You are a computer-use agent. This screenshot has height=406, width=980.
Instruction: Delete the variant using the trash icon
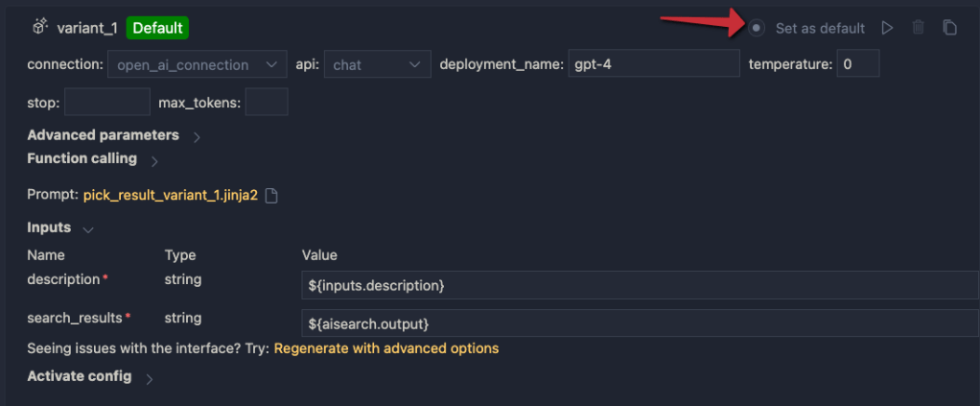(919, 28)
